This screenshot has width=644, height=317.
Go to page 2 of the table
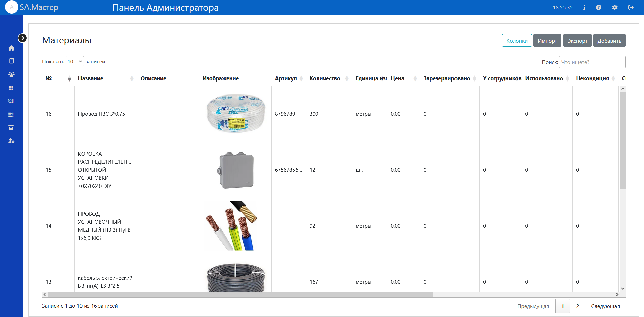[578, 306]
